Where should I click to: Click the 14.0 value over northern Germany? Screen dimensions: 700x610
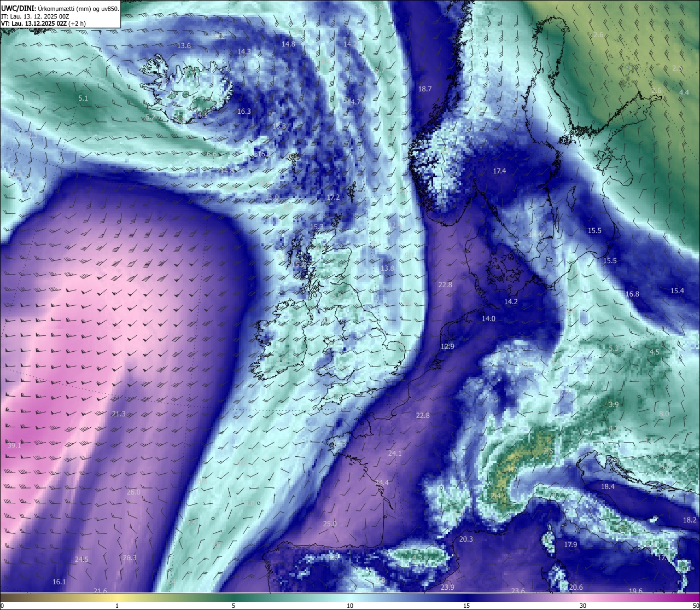click(x=488, y=319)
